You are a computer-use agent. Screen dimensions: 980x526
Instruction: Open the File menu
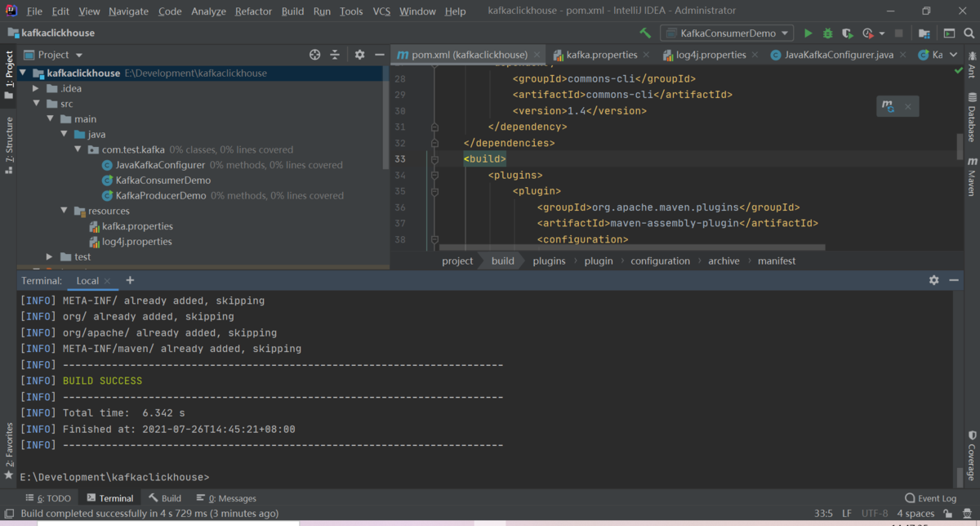(x=34, y=11)
